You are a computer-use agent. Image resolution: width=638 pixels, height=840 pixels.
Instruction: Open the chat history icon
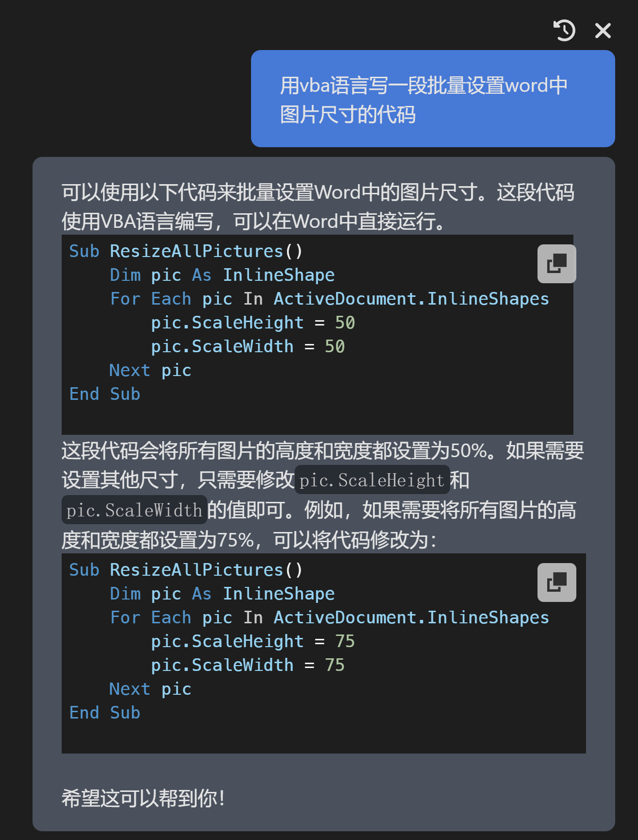(x=564, y=31)
